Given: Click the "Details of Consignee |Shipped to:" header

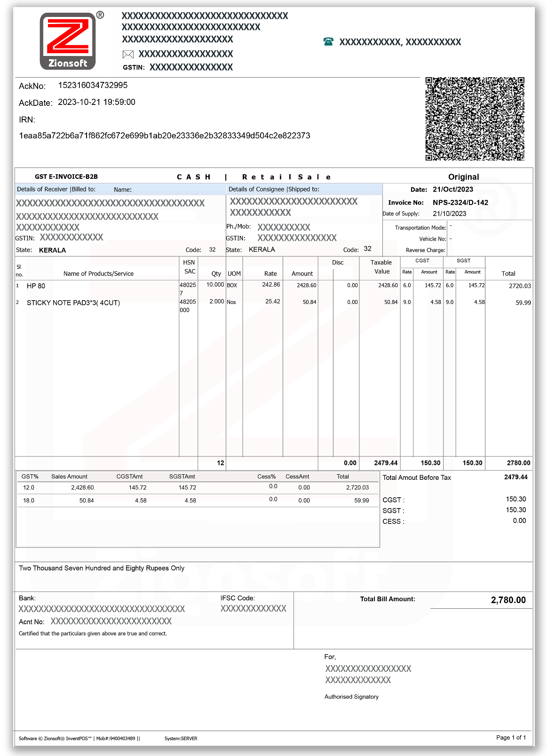Looking at the screenshot, I should point(274,189).
